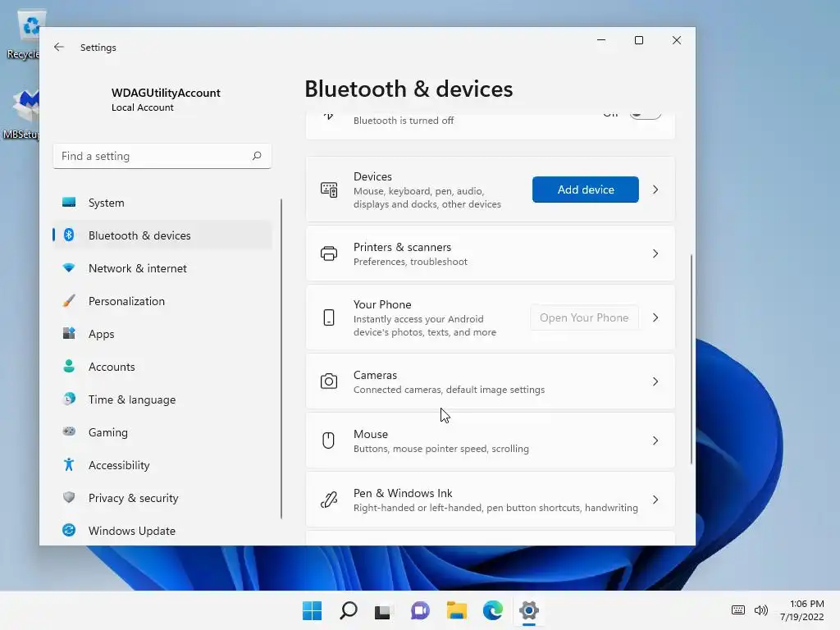This screenshot has height=630, width=840.
Task: Open taskbar Search
Action: [348, 610]
